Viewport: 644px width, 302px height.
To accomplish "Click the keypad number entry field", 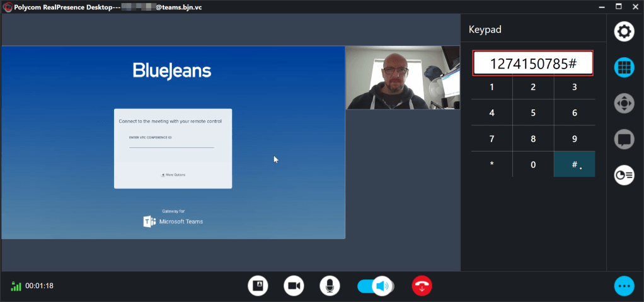I will 533,64.
